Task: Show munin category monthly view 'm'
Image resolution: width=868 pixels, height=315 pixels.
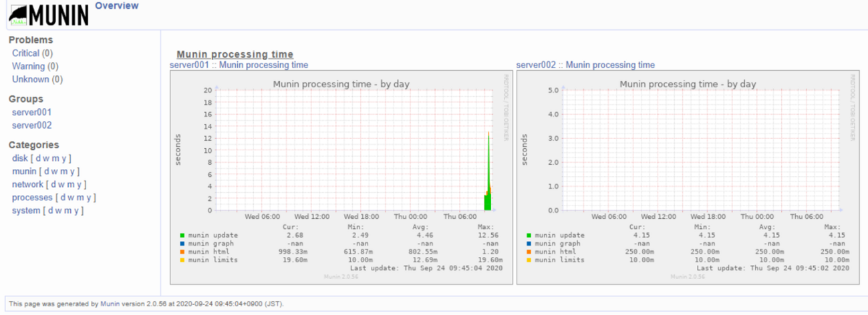Action: [x=64, y=172]
